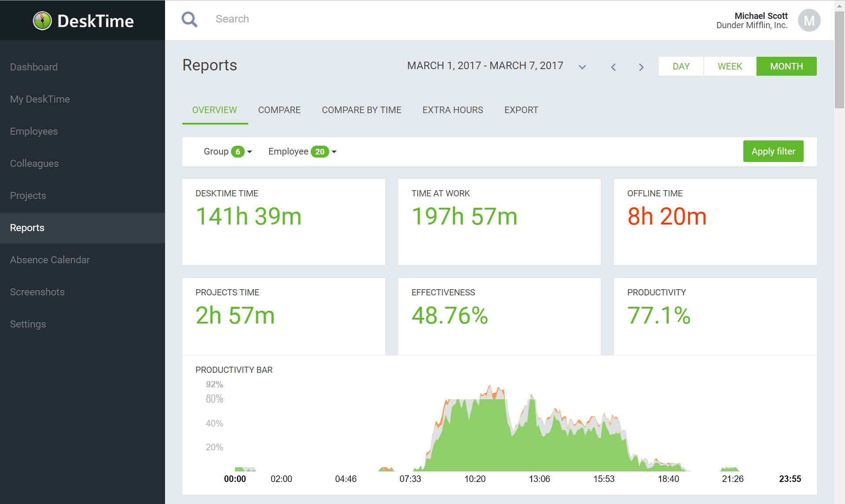Click the date range March 1 - March 7 text

(485, 66)
